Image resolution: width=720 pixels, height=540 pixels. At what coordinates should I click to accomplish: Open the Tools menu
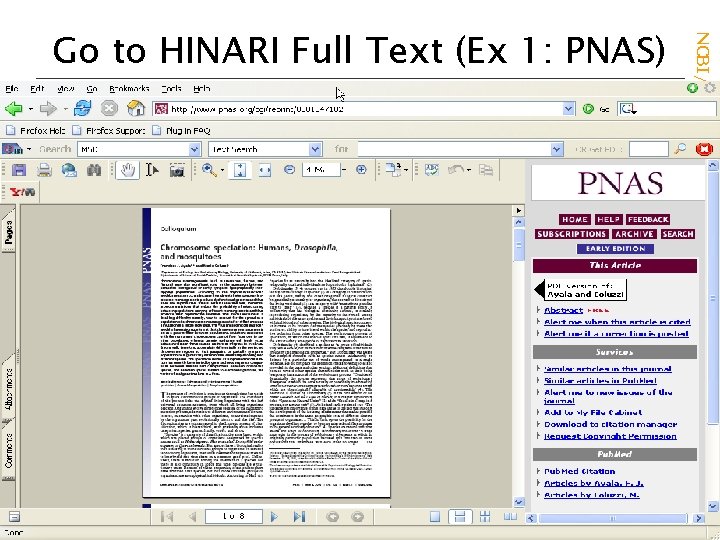point(171,89)
